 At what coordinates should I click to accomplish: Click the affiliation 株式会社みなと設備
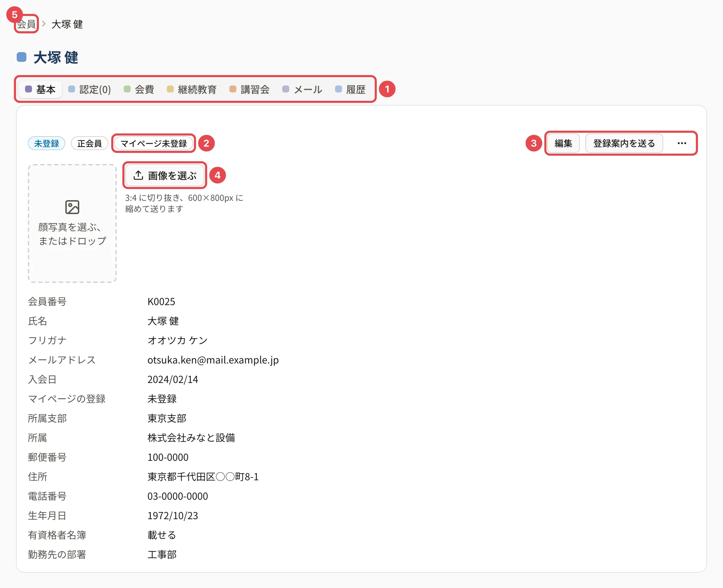(191, 438)
